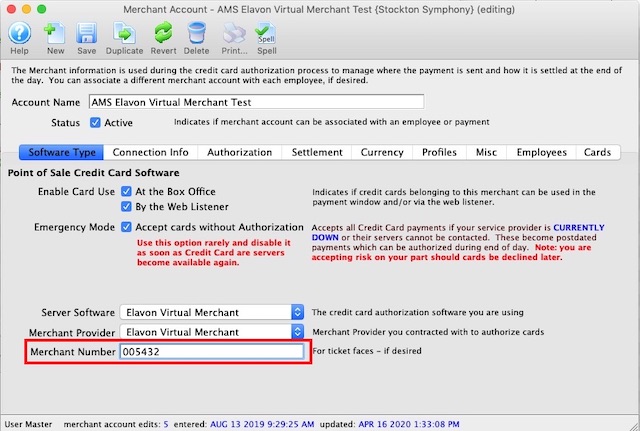Toggle By the Web Listener checkbox
640x431 pixels.
point(126,207)
